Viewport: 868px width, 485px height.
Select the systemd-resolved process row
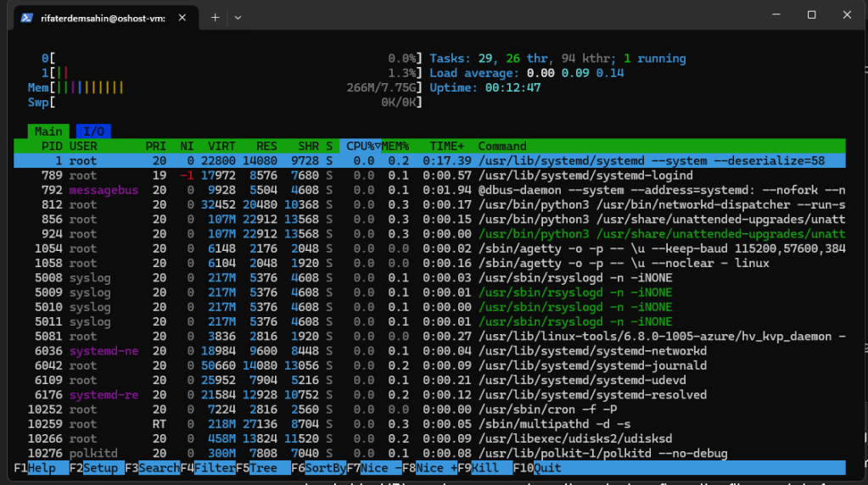click(429, 395)
